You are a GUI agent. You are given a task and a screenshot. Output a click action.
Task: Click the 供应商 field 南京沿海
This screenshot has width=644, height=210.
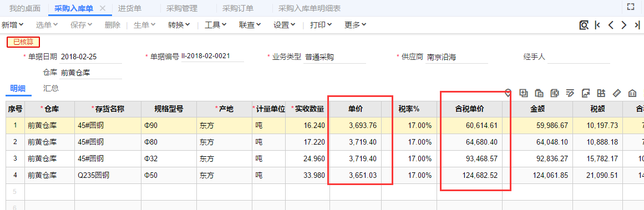click(x=457, y=57)
